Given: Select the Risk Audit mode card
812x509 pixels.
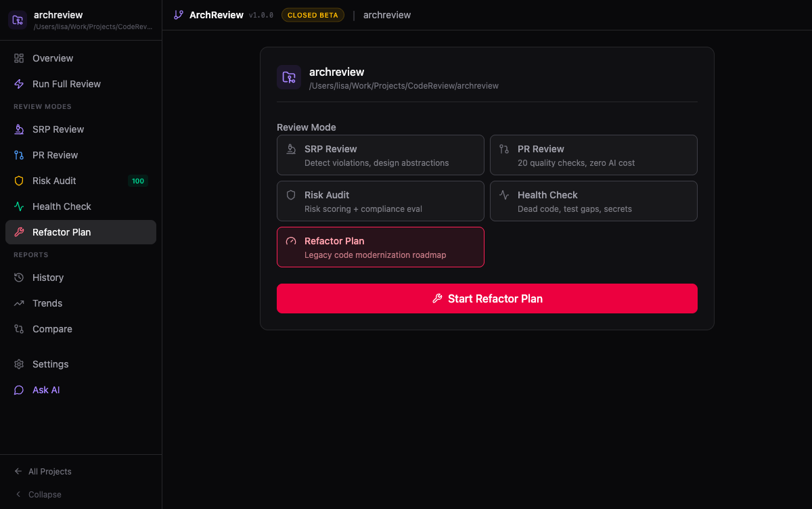Looking at the screenshot, I should [380, 201].
